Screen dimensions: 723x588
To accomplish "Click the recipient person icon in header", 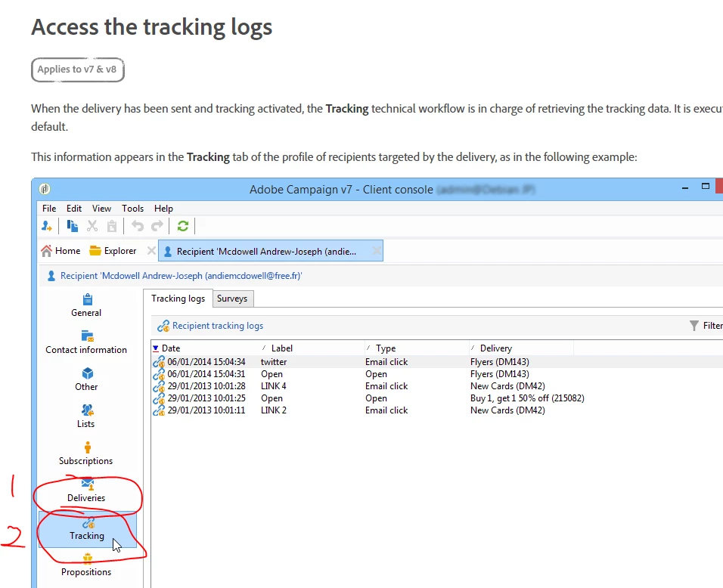I will (51, 276).
